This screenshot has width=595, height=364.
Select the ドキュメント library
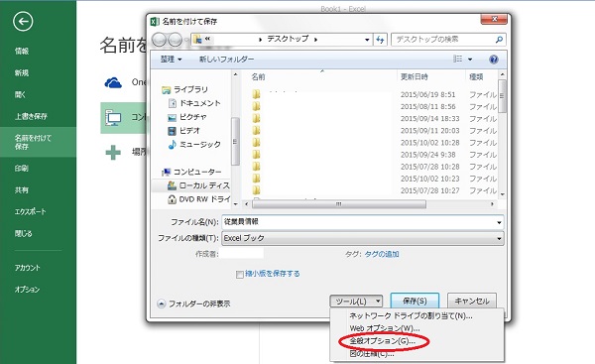point(194,103)
